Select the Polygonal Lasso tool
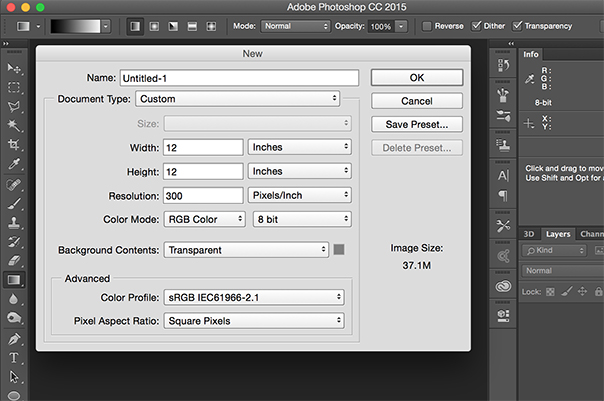This screenshot has height=401, width=604. pos(14,107)
